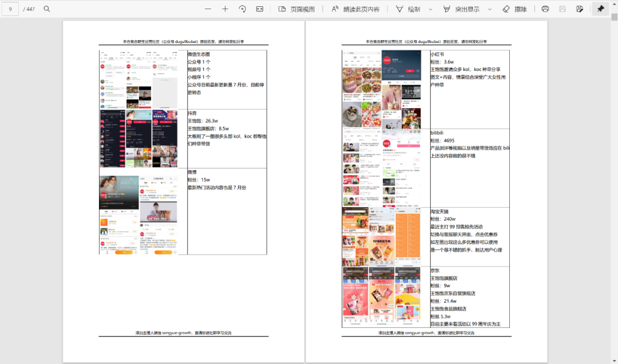Click the bilibili screenshots image beside bilibili row
The width and height of the screenshot is (618, 364).
pyautogui.click(x=382, y=168)
